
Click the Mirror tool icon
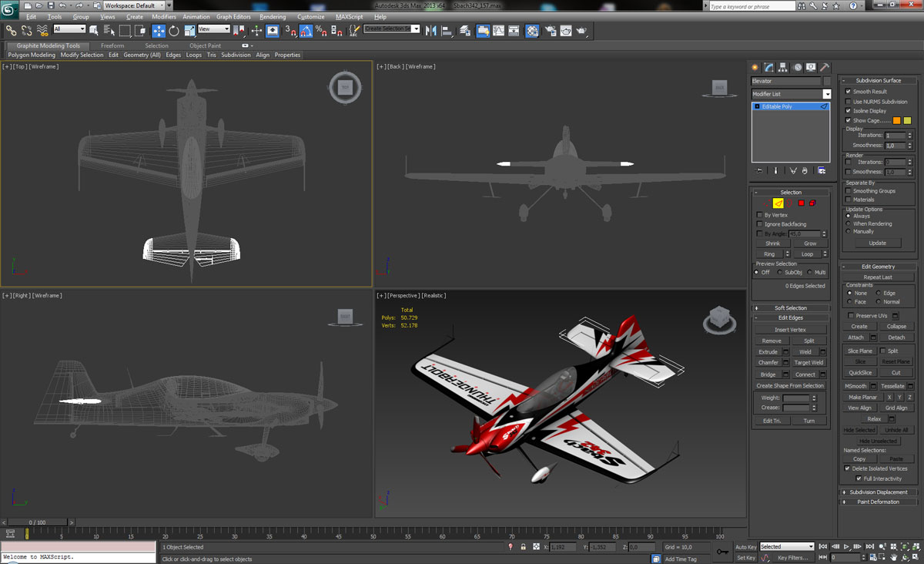click(431, 31)
